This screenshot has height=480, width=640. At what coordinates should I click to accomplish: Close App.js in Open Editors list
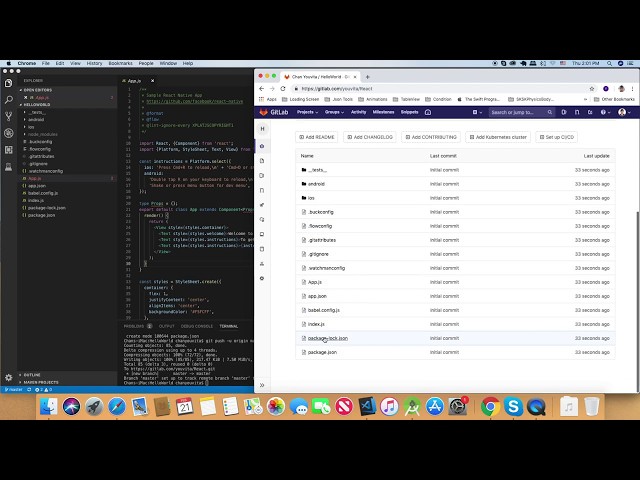[x=25, y=98]
